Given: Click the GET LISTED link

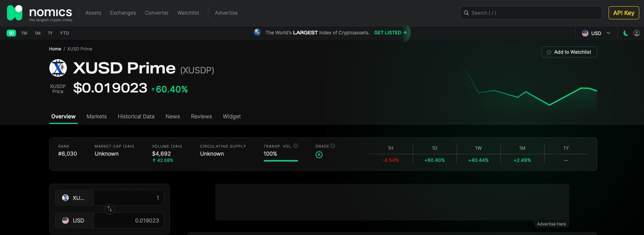Looking at the screenshot, I should click(x=390, y=33).
